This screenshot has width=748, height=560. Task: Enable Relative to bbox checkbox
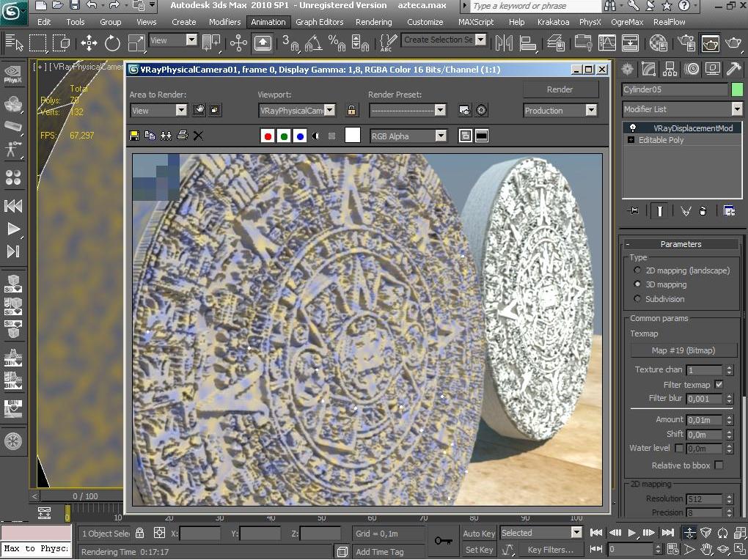pyautogui.click(x=719, y=465)
